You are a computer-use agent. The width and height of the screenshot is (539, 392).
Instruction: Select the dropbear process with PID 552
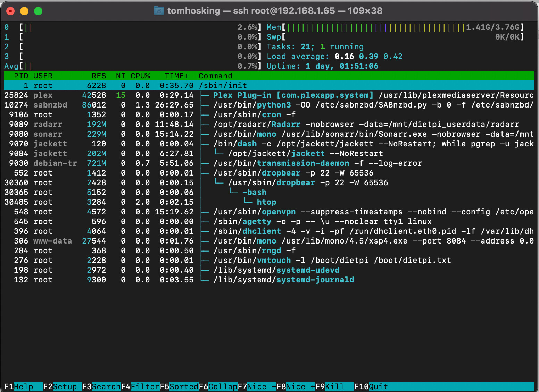click(x=269, y=173)
